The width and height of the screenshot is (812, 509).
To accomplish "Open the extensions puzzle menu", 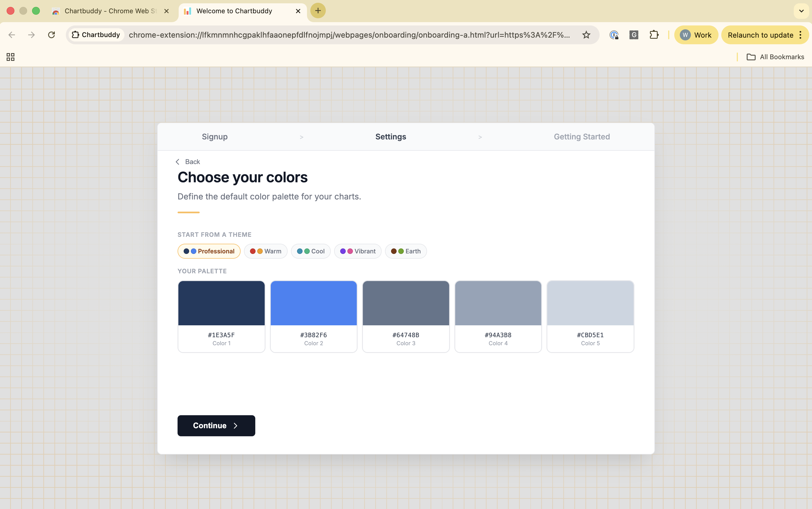I will point(654,35).
